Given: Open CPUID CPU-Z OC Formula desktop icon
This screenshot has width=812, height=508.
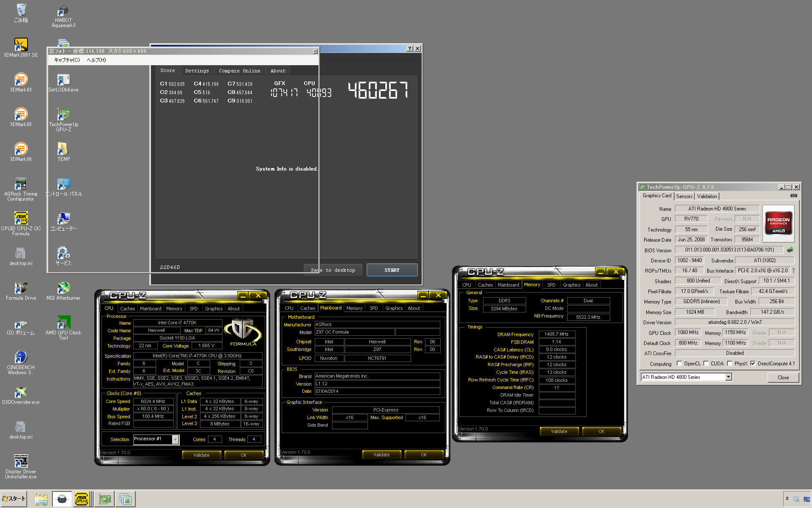Looking at the screenshot, I should (21, 224).
